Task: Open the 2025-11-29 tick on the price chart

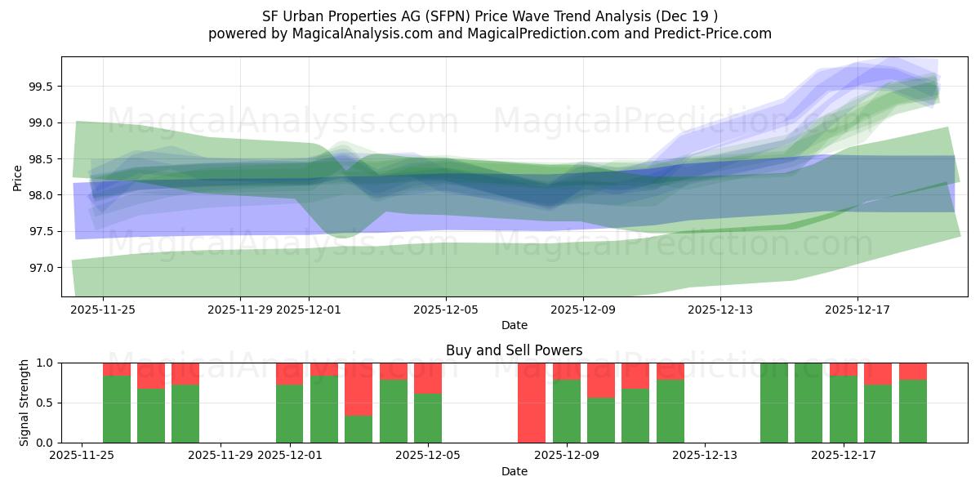Action: (239, 309)
